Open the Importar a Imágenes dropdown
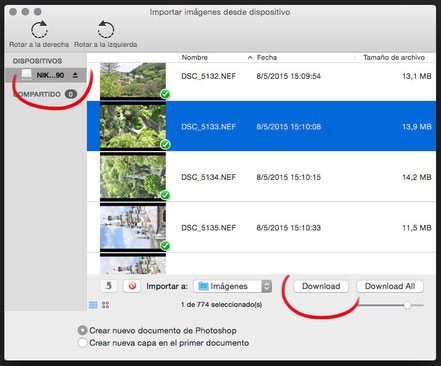This screenshot has height=366, width=441. [x=233, y=286]
